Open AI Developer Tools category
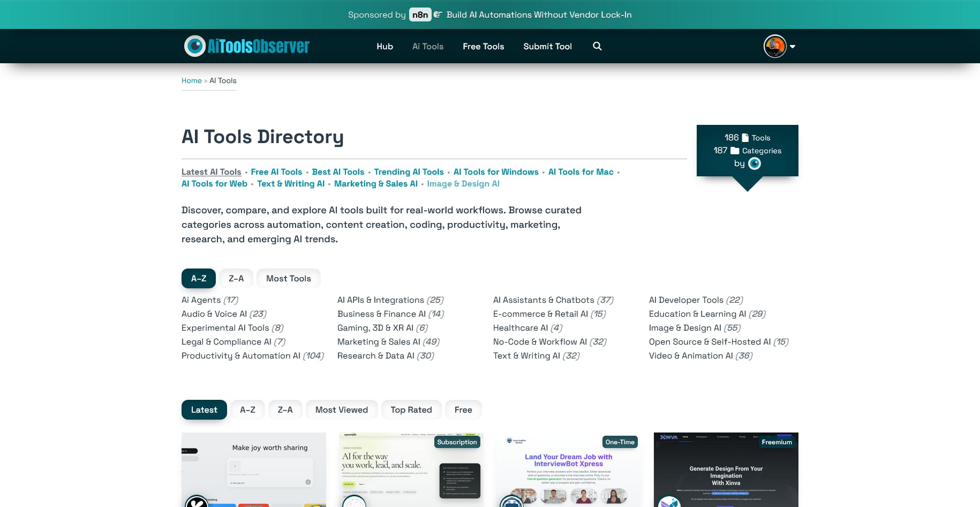Image resolution: width=980 pixels, height=507 pixels. 696,300
